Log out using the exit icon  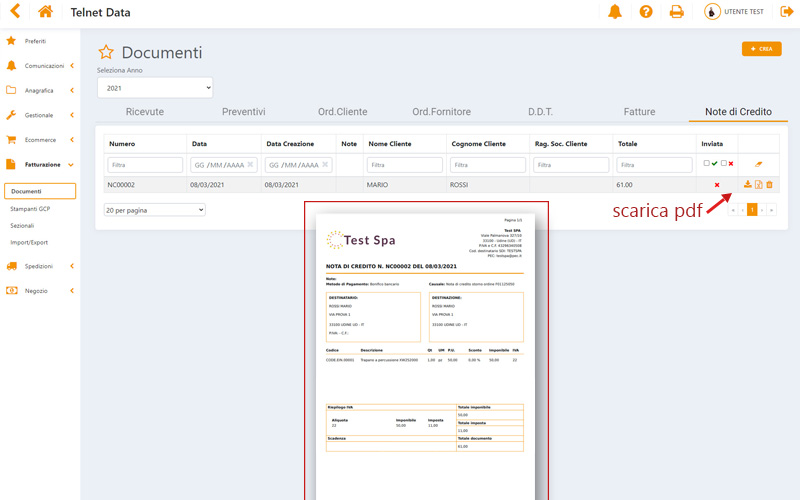click(787, 12)
